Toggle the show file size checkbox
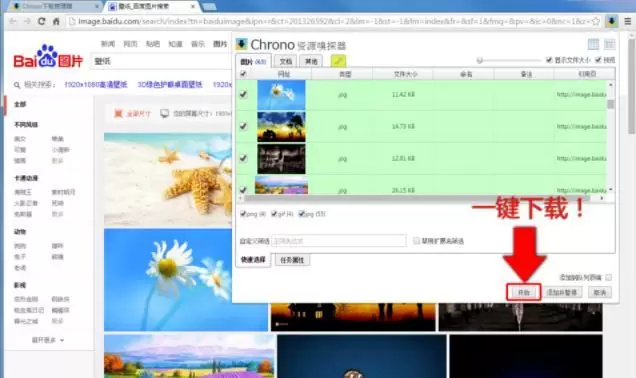636x378 pixels. pos(549,60)
